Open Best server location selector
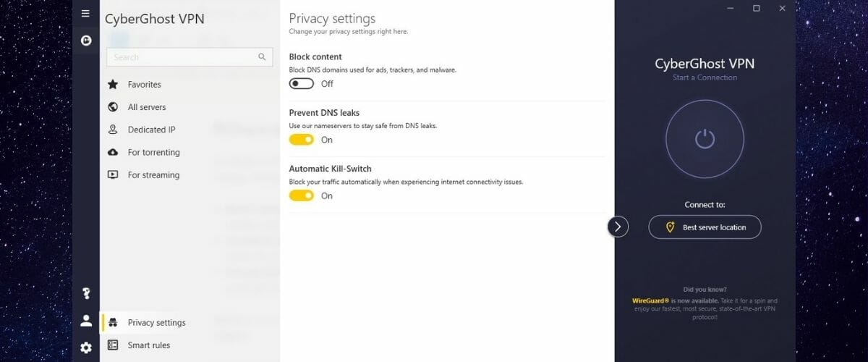 [x=705, y=227]
